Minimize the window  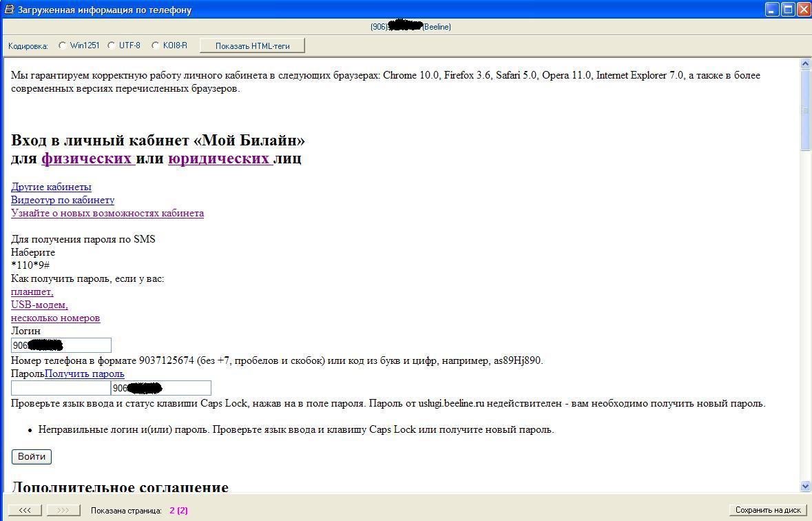coord(772,10)
